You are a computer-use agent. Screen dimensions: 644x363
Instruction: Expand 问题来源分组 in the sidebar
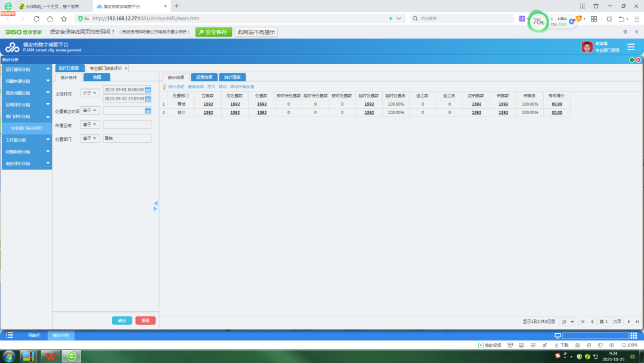26,81
